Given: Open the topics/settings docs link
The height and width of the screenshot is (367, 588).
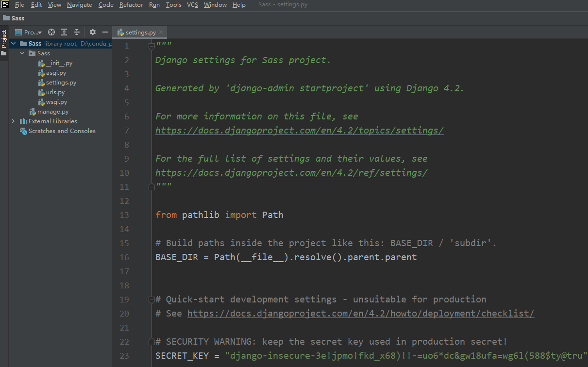Looking at the screenshot, I should pos(300,131).
